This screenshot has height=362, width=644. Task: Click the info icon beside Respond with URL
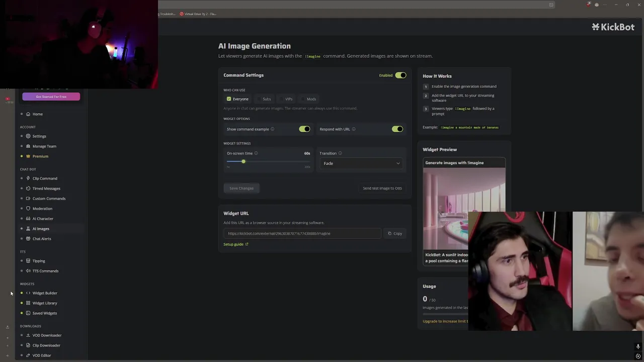point(354,129)
